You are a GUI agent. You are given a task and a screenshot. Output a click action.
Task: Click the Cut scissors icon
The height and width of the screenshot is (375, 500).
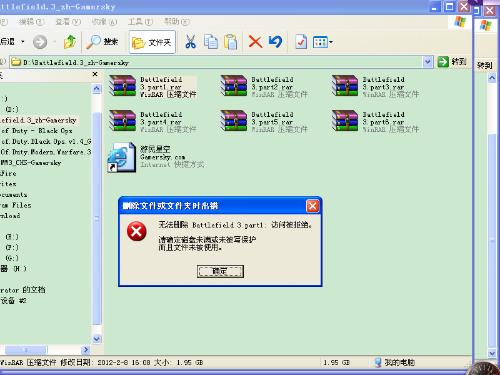[x=190, y=42]
